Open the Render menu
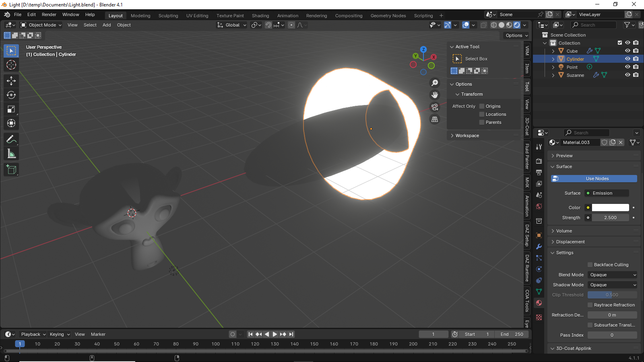Viewport: 644px width, 362px height. pos(49,14)
